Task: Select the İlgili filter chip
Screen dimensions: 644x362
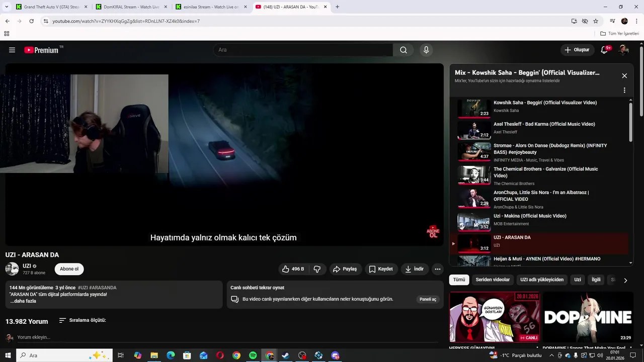Action: pos(596,280)
